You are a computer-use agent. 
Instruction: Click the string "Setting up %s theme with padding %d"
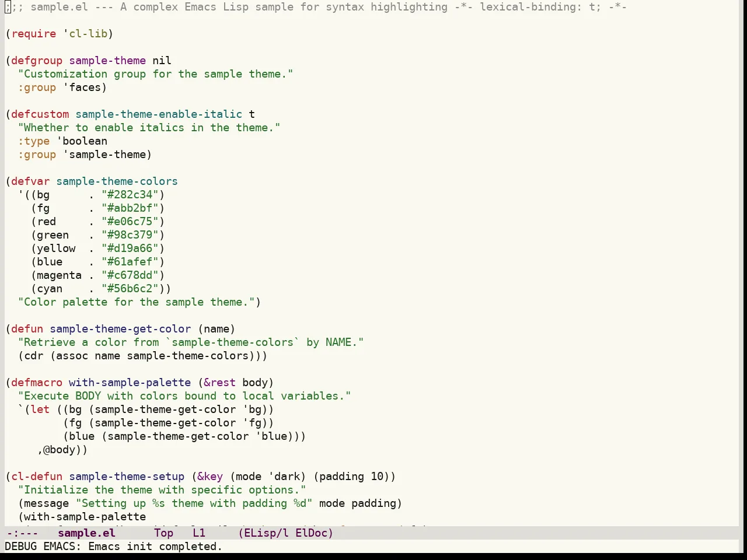tap(194, 503)
